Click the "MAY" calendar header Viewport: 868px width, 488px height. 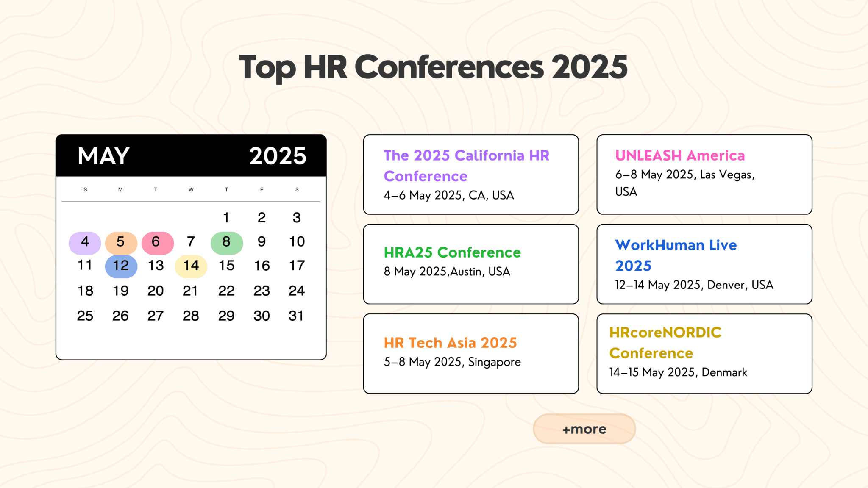[x=103, y=155]
